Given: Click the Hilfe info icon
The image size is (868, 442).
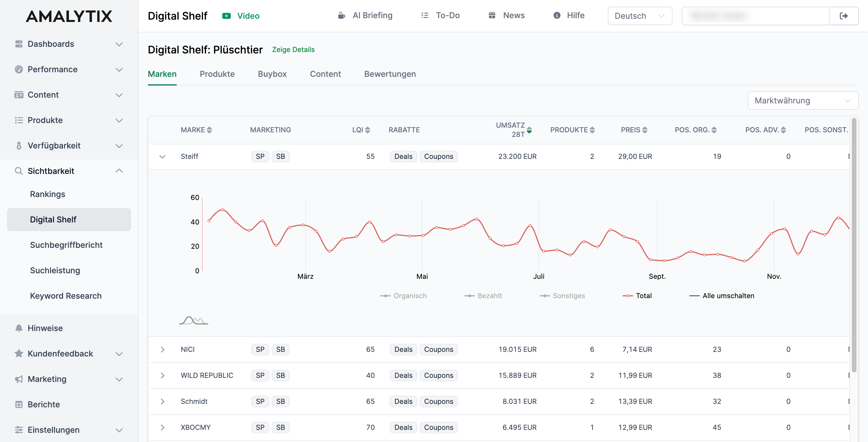Looking at the screenshot, I should [557, 16].
